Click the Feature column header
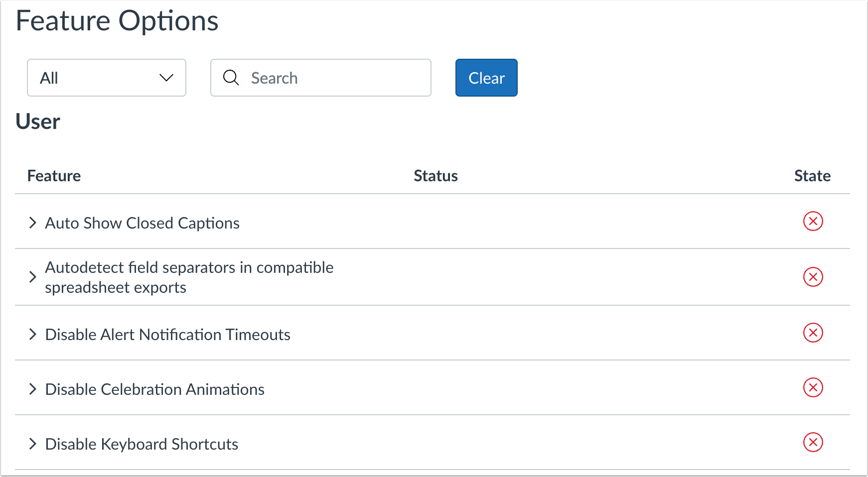Image resolution: width=868 pixels, height=477 pixels. [54, 175]
